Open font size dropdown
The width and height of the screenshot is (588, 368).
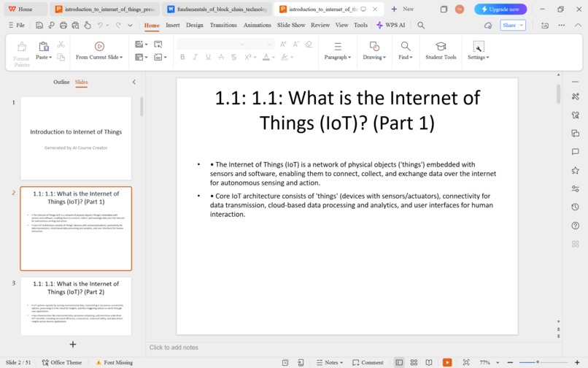pyautogui.click(x=269, y=45)
